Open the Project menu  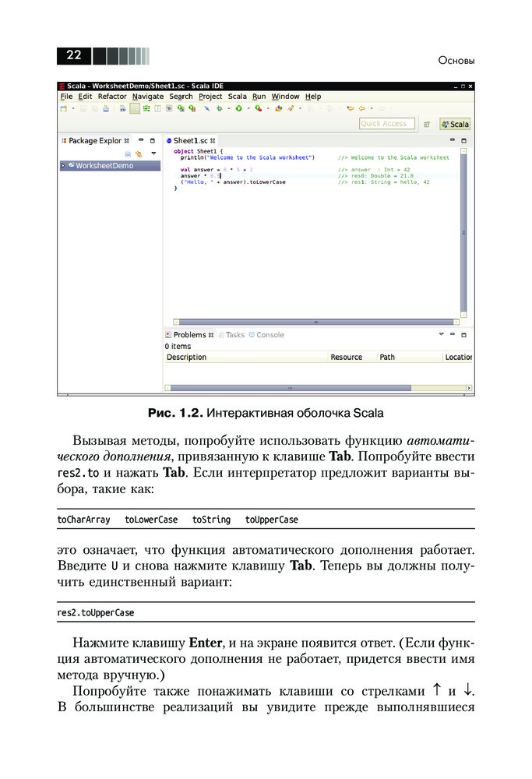pyautogui.click(x=210, y=97)
